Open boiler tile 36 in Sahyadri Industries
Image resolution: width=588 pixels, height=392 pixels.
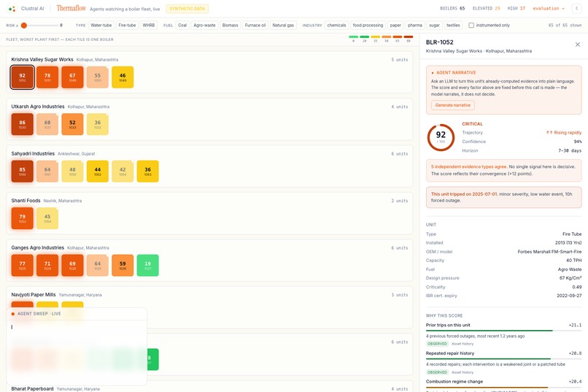point(148,172)
